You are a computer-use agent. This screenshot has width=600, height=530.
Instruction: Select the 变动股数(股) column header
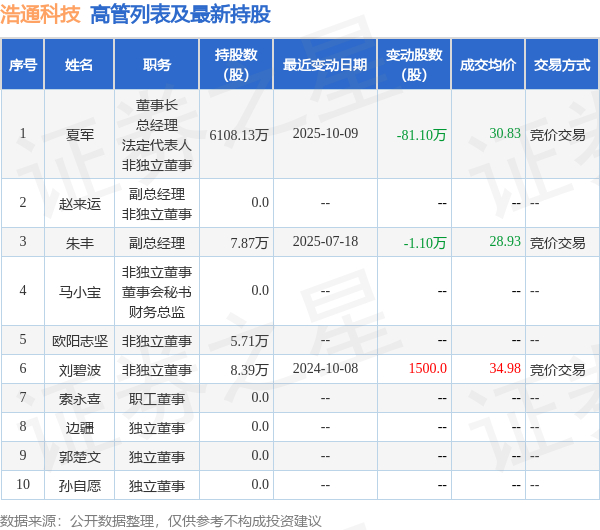[x=414, y=65]
